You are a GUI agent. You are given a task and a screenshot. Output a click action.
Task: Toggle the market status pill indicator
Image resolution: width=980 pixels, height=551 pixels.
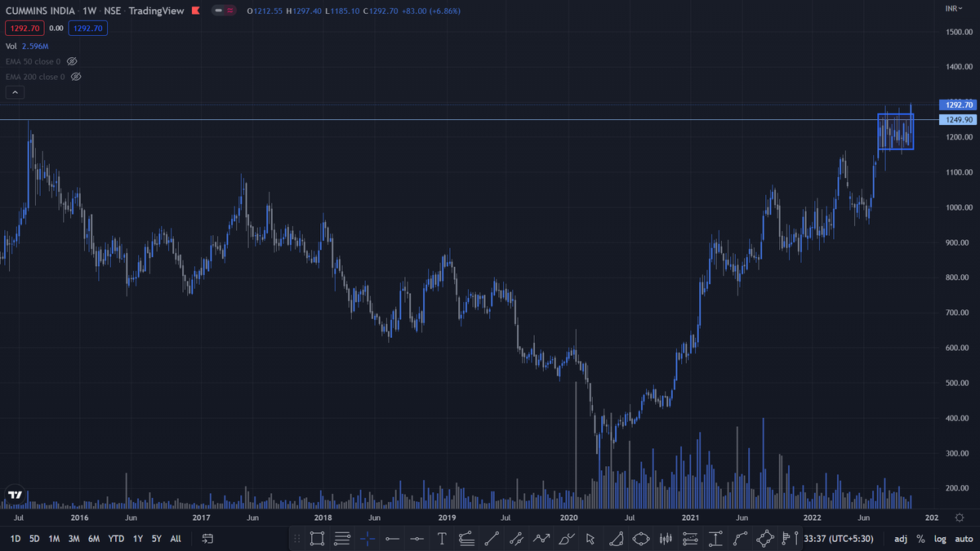(223, 10)
